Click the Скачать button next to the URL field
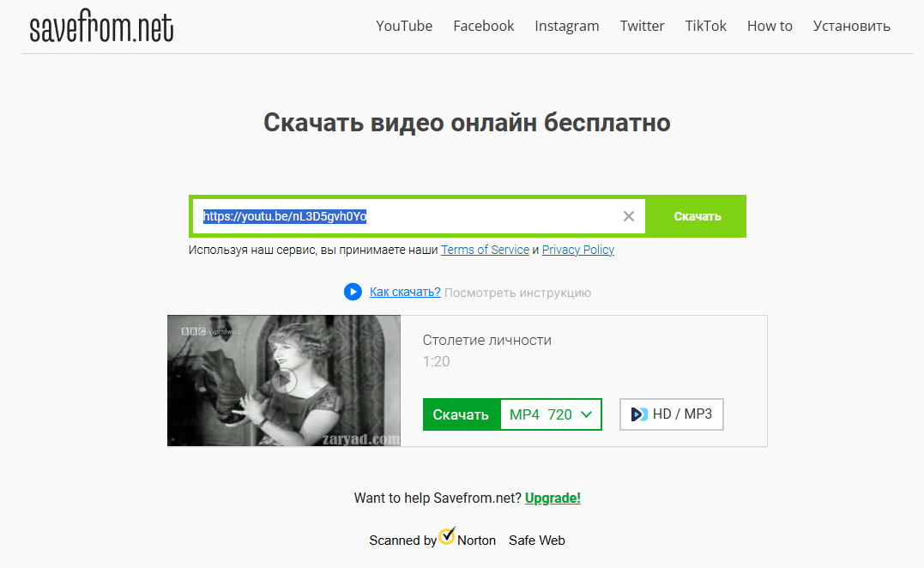924x568 pixels. point(698,216)
